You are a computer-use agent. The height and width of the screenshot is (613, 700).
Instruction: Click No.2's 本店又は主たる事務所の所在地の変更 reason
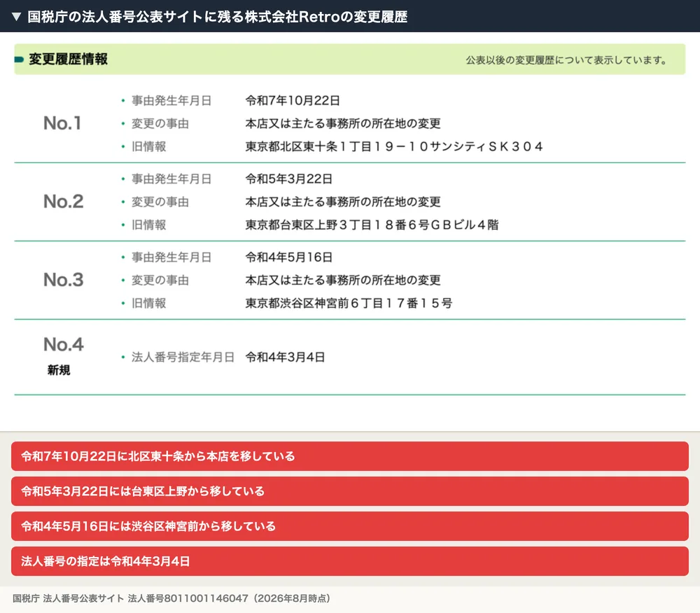343,202
